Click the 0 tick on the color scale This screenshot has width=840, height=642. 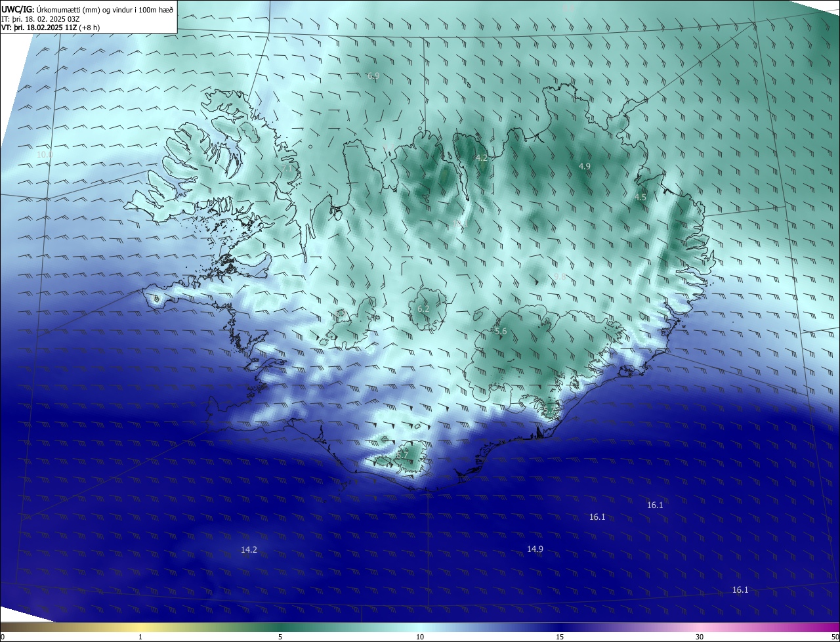tap(3, 637)
